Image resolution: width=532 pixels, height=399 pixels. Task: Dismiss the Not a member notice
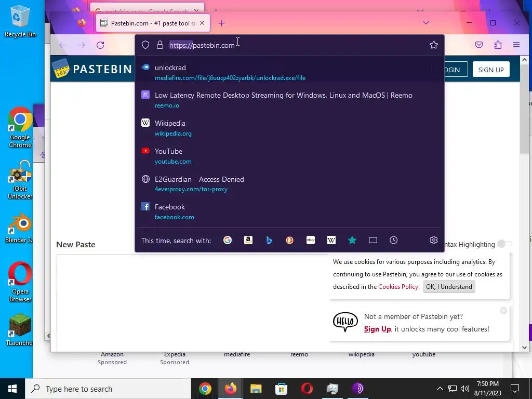(503, 311)
